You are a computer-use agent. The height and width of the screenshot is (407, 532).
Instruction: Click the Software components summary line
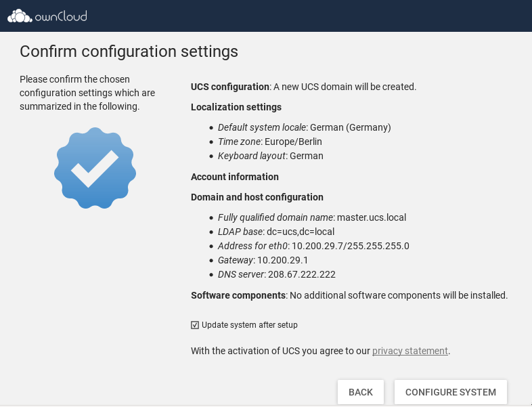(349, 295)
